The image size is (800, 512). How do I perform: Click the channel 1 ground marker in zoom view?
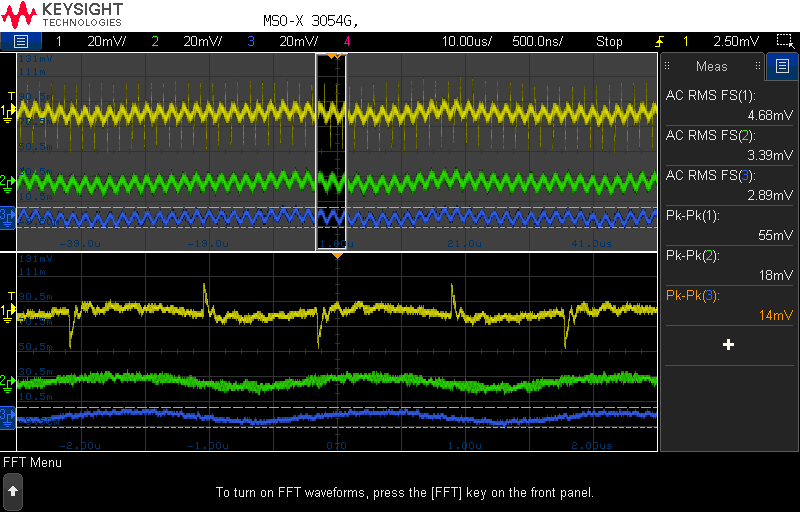coord(7,312)
